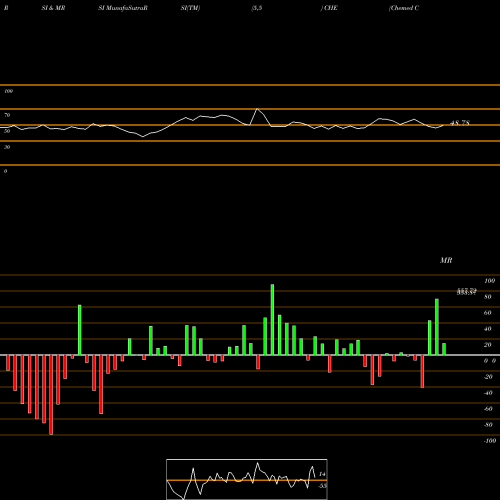
Task: Click the '(Chemed C' company name text
Action: [404, 8]
